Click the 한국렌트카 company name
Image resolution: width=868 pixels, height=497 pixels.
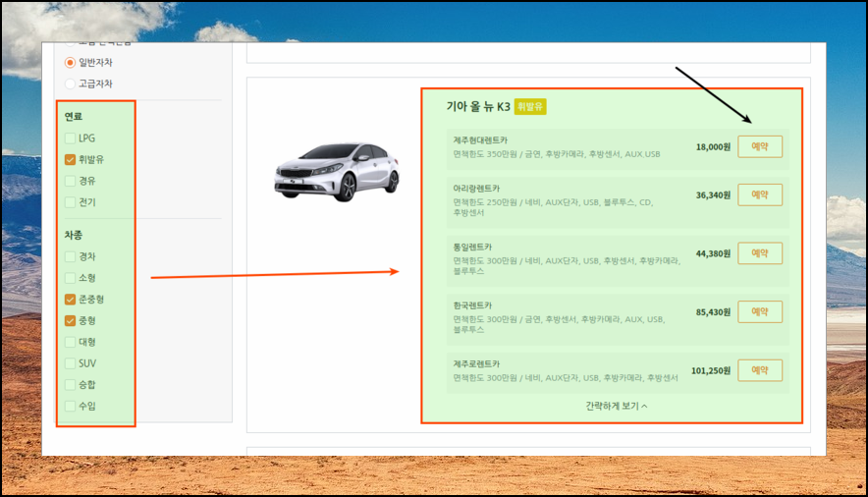click(x=472, y=305)
